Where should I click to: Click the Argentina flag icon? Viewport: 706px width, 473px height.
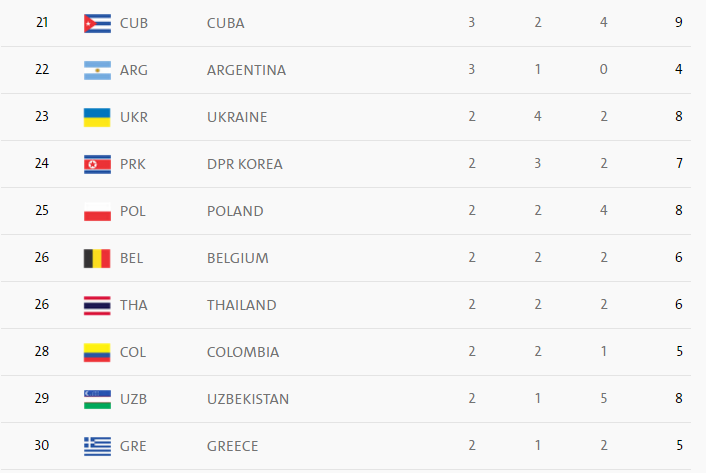click(96, 70)
